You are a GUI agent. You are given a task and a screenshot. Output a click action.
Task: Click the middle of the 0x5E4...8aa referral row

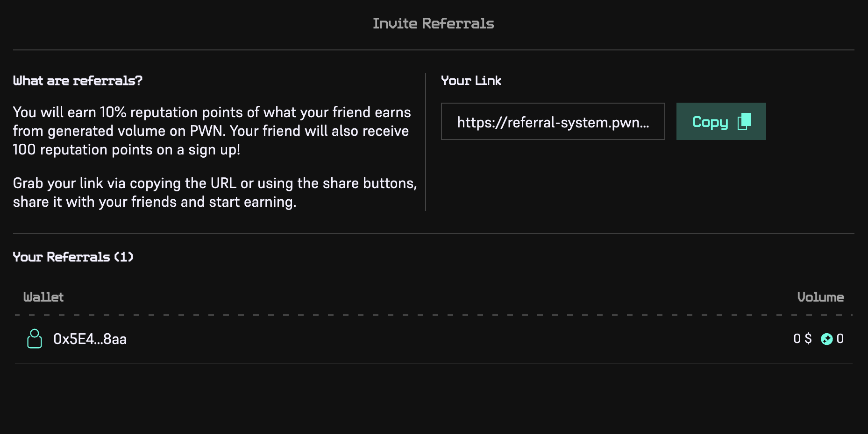tap(434, 339)
